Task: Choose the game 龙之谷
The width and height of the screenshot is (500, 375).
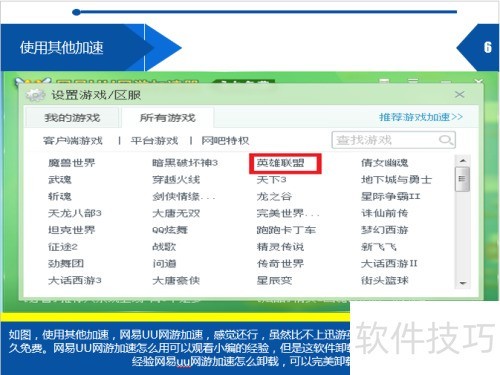Action: point(274,197)
